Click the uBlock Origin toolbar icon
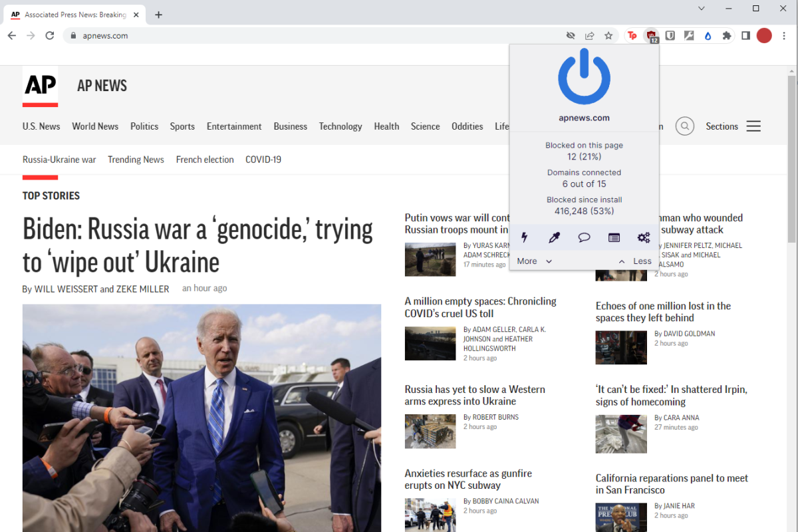Image resolution: width=798 pixels, height=532 pixels. (x=652, y=36)
